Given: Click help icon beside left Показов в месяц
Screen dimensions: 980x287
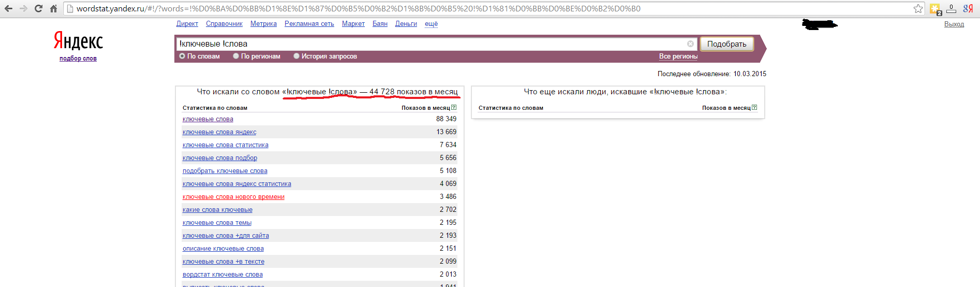Looking at the screenshot, I should [x=454, y=108].
